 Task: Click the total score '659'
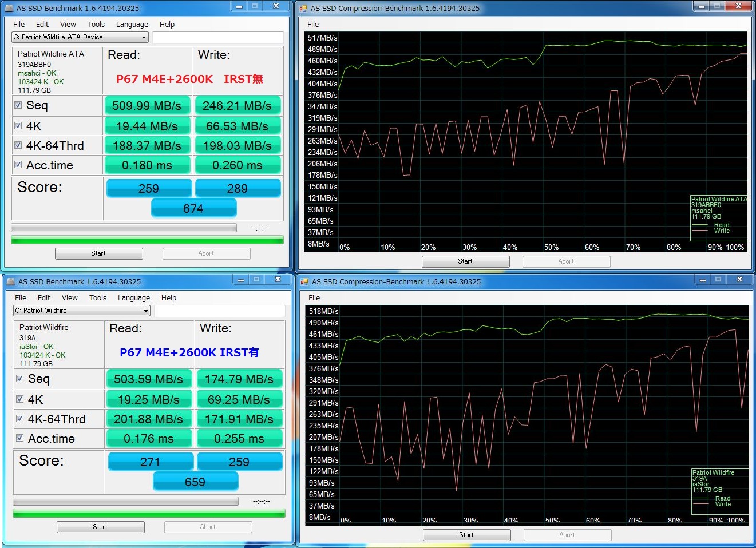(195, 482)
